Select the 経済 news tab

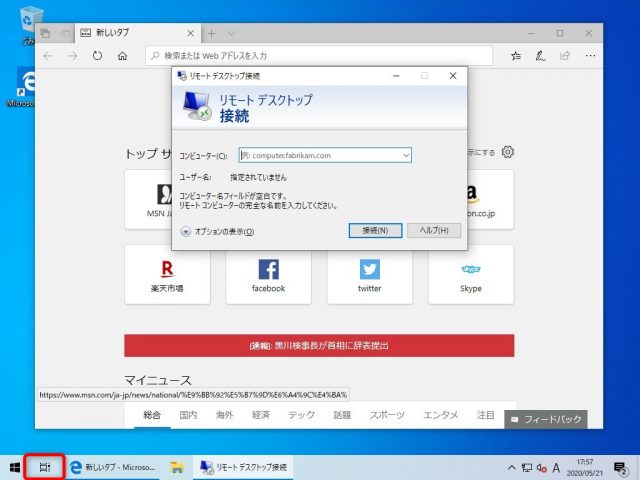point(261,415)
